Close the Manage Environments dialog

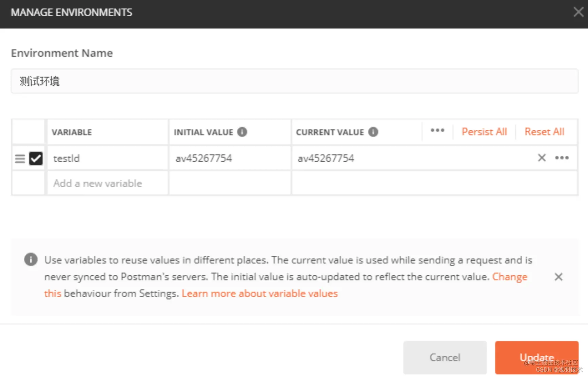click(578, 12)
